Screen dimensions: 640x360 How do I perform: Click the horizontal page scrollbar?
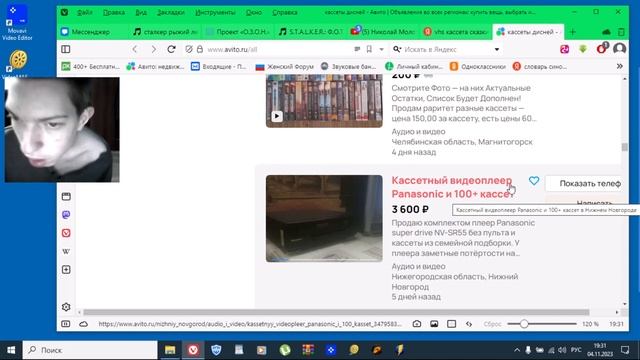(x=336, y=312)
